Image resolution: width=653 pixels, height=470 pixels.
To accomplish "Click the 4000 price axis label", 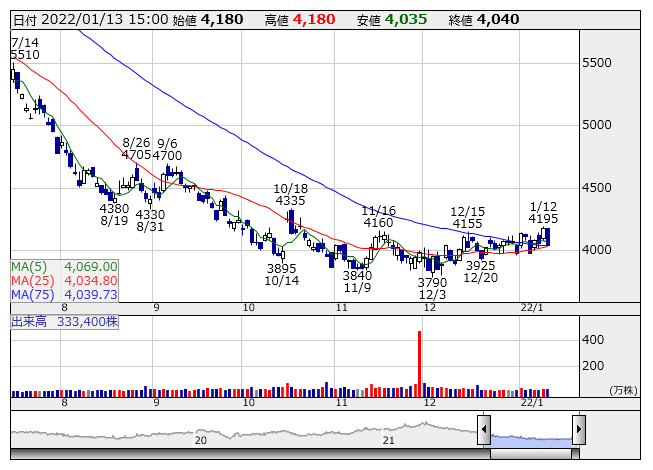I will click(597, 250).
